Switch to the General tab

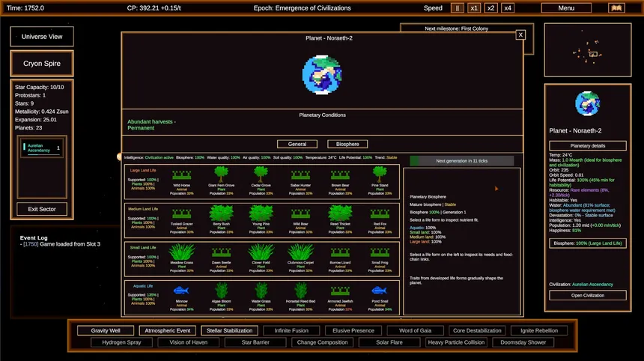(297, 144)
